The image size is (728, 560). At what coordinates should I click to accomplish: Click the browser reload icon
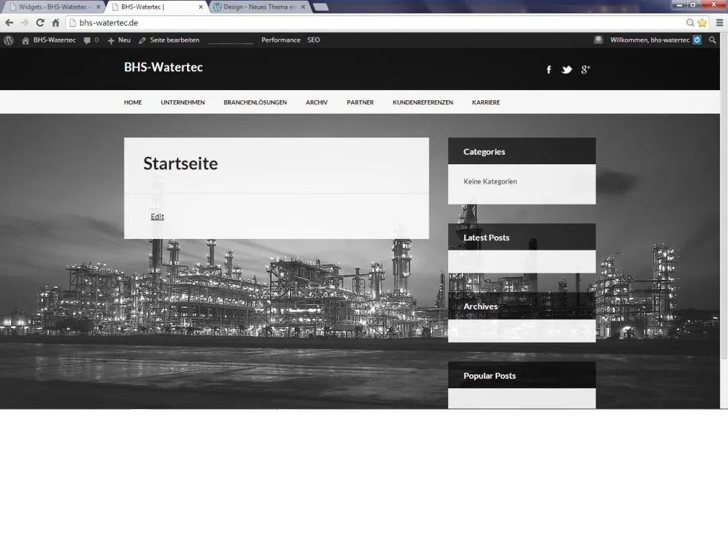40,22
